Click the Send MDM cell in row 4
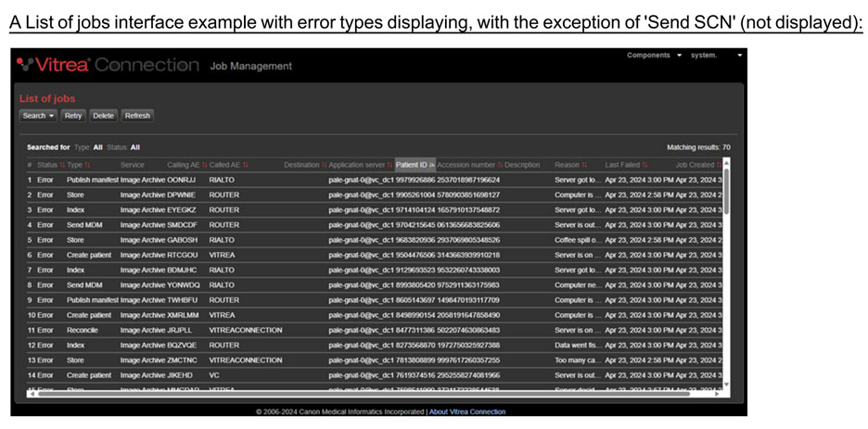This screenshot has width=868, height=429. point(83,225)
